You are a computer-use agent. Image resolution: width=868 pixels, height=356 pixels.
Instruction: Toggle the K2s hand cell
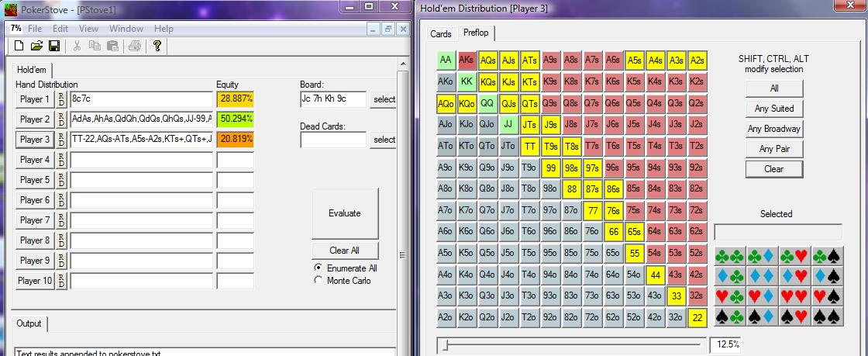(697, 81)
